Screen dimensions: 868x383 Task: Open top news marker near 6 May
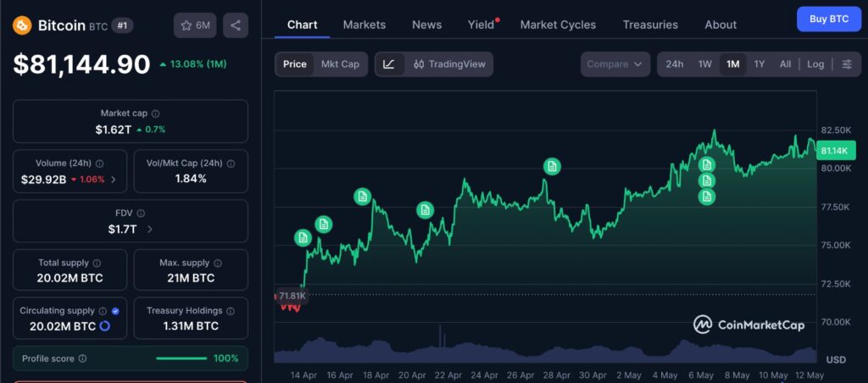pos(706,164)
